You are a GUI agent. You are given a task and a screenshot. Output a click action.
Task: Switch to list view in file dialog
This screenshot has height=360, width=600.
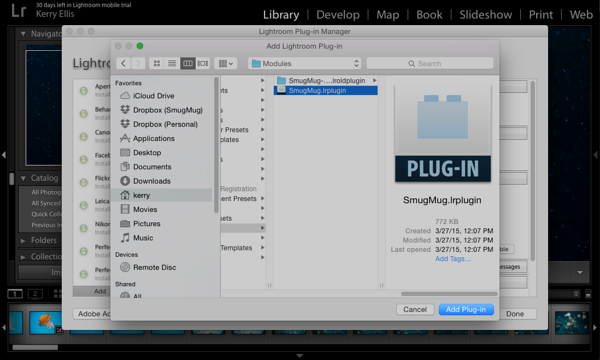click(x=172, y=64)
